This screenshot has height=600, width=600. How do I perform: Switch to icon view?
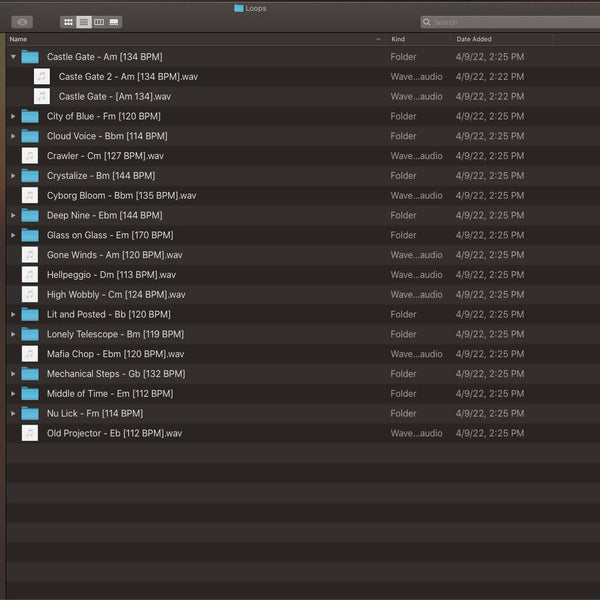pos(68,22)
